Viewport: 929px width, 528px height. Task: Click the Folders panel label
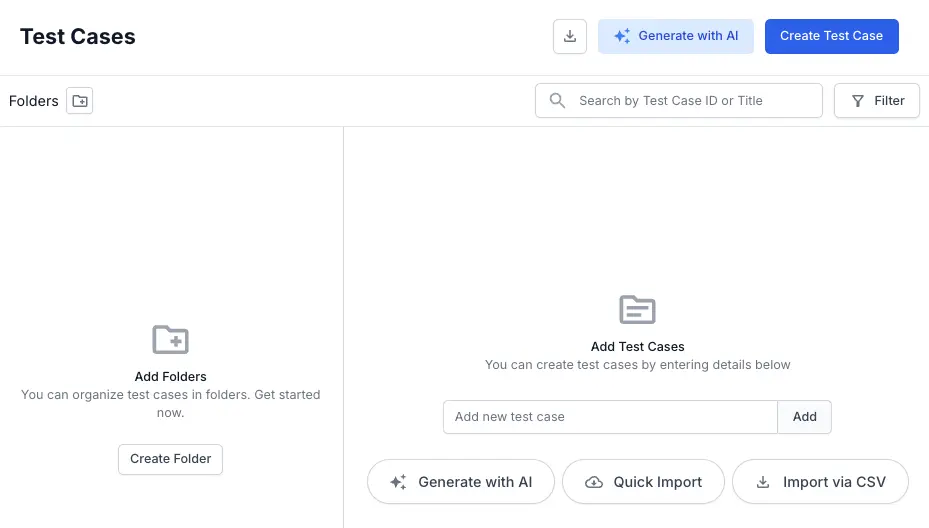pyautogui.click(x=34, y=101)
